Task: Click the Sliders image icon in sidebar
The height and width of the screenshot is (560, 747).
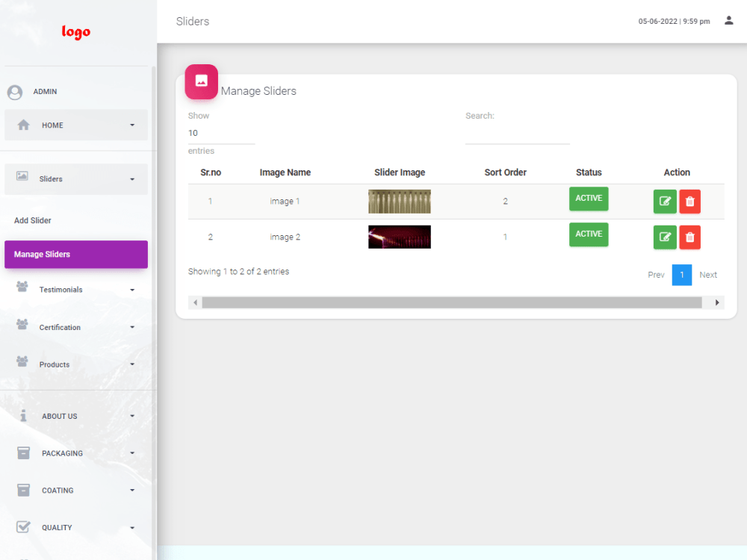Action: pyautogui.click(x=22, y=176)
